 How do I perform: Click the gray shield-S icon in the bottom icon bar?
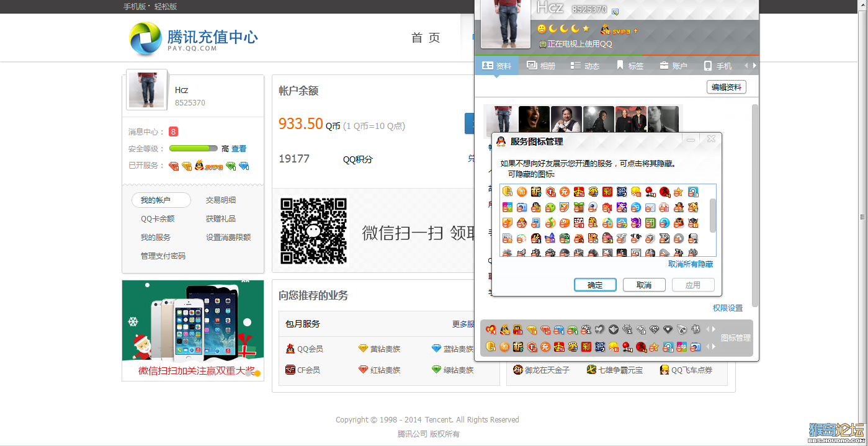click(x=655, y=329)
